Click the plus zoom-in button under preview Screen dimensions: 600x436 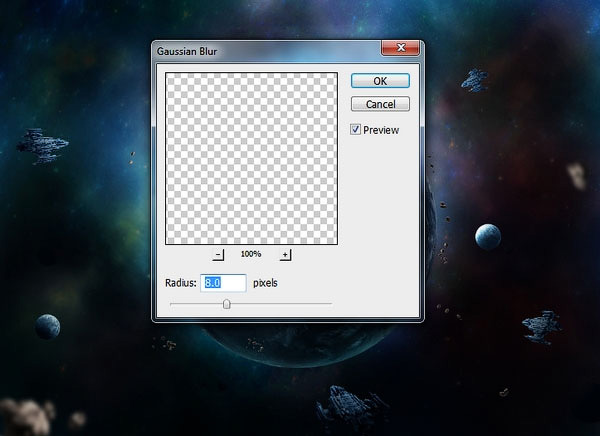tap(285, 255)
